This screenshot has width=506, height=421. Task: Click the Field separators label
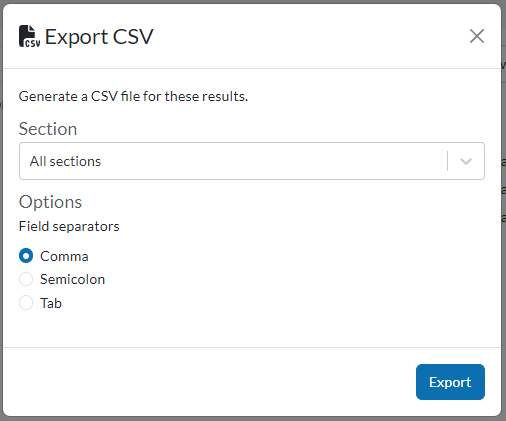click(x=69, y=226)
